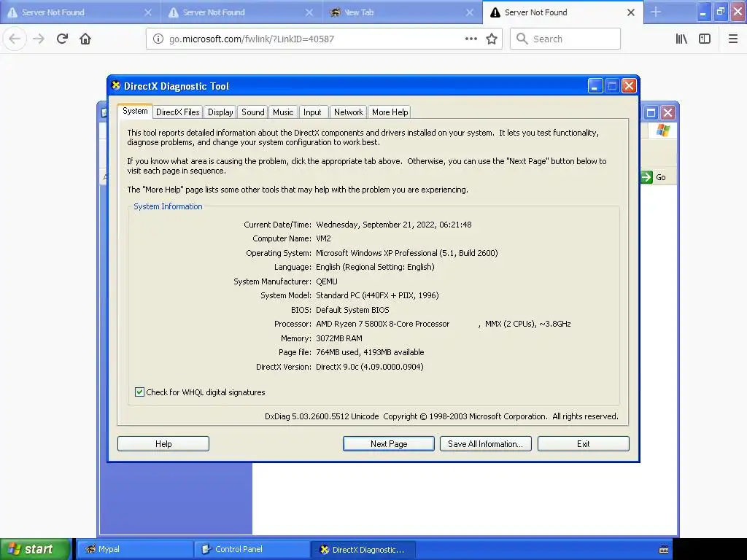Uncheck Check for WHQL digital signatures
The width and height of the screenshot is (747, 560).
point(139,392)
